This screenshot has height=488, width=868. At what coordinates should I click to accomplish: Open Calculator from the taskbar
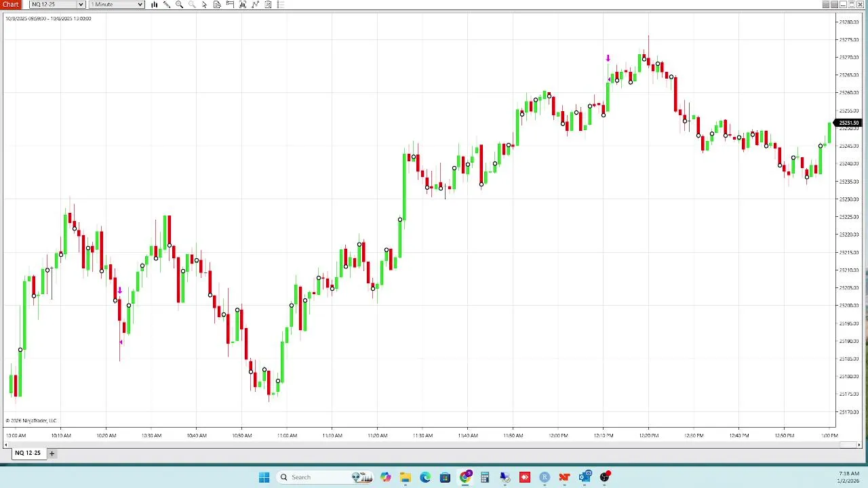(x=485, y=477)
